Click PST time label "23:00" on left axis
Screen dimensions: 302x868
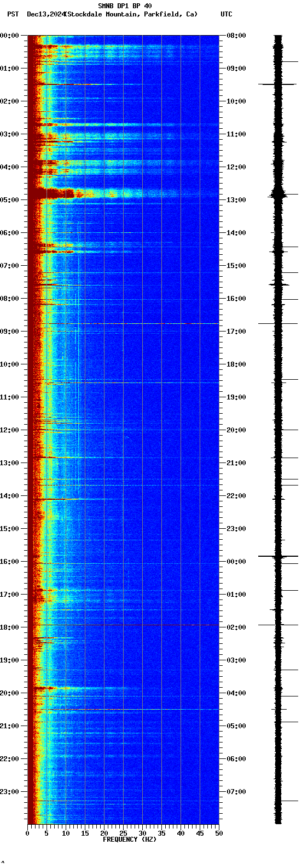[9, 792]
